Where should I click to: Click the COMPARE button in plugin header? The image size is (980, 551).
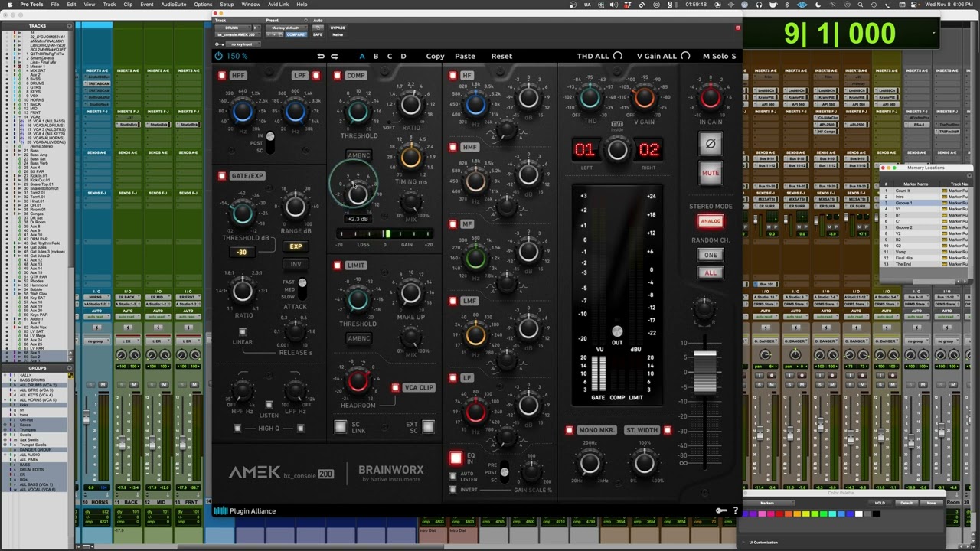[296, 34]
